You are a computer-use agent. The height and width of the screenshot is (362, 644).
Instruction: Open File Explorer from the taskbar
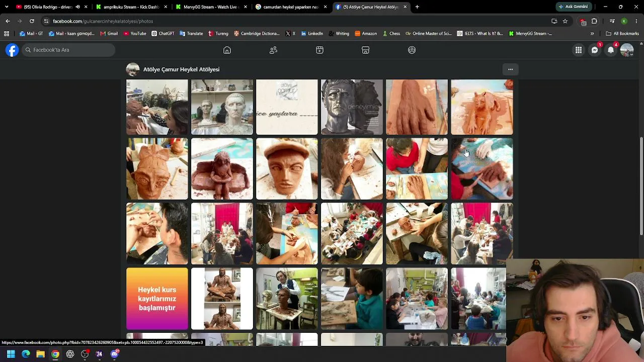pyautogui.click(x=40, y=354)
